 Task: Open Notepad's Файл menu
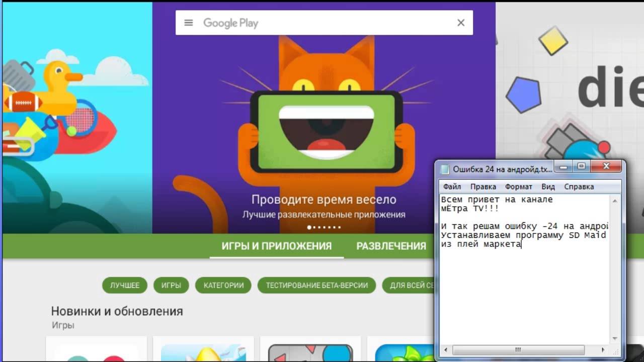pyautogui.click(x=452, y=187)
